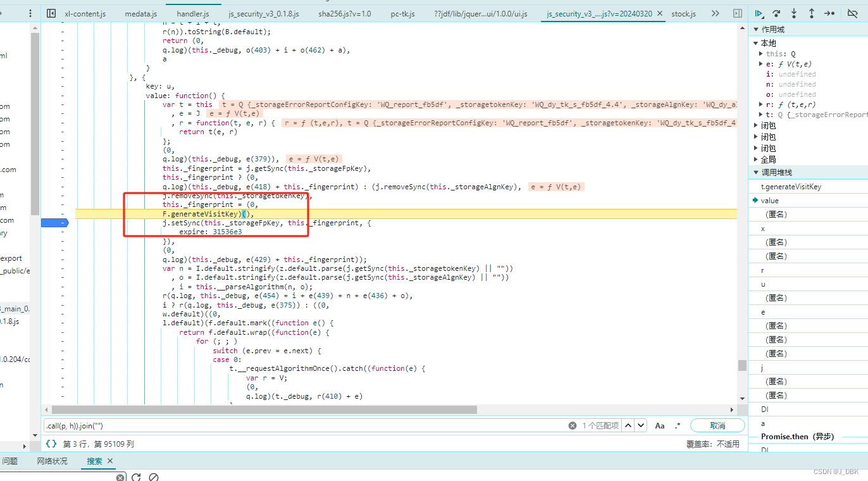Go to previous search match
Viewport: 868px width, 481px height.
tap(628, 426)
